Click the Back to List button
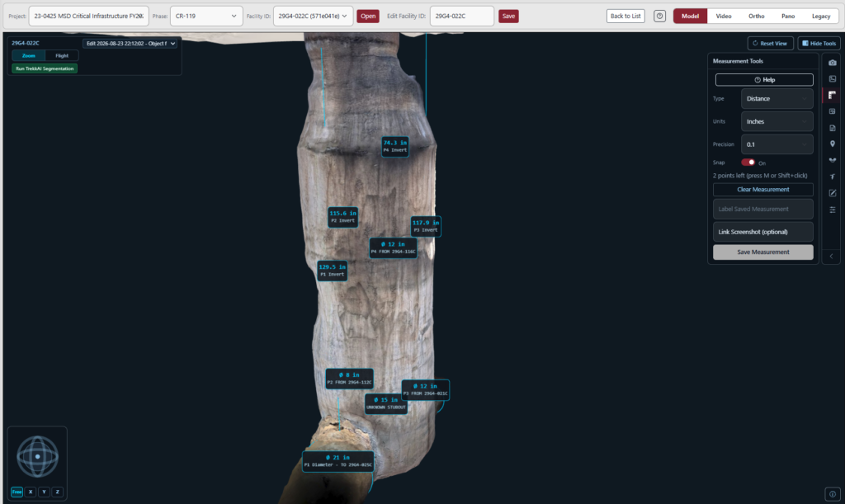 click(625, 16)
